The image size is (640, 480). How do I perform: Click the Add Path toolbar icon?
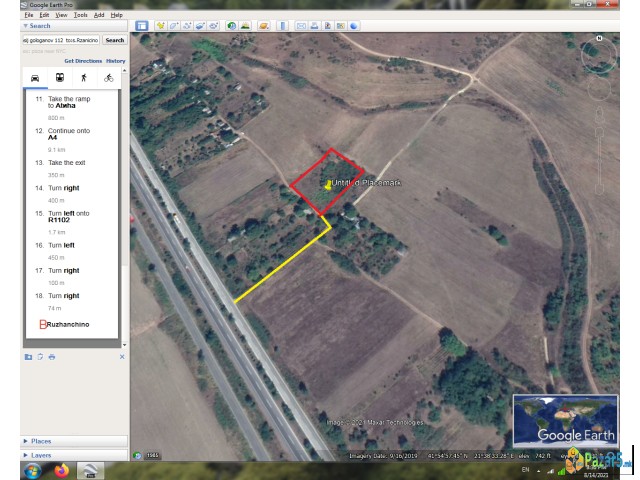[x=188, y=25]
